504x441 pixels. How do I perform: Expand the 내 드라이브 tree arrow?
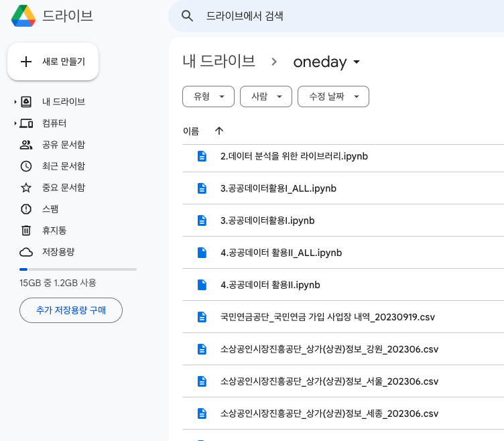(x=15, y=102)
